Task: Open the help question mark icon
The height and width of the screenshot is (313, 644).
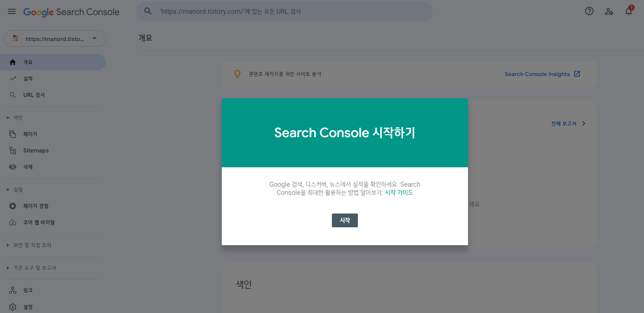Action: pyautogui.click(x=589, y=11)
